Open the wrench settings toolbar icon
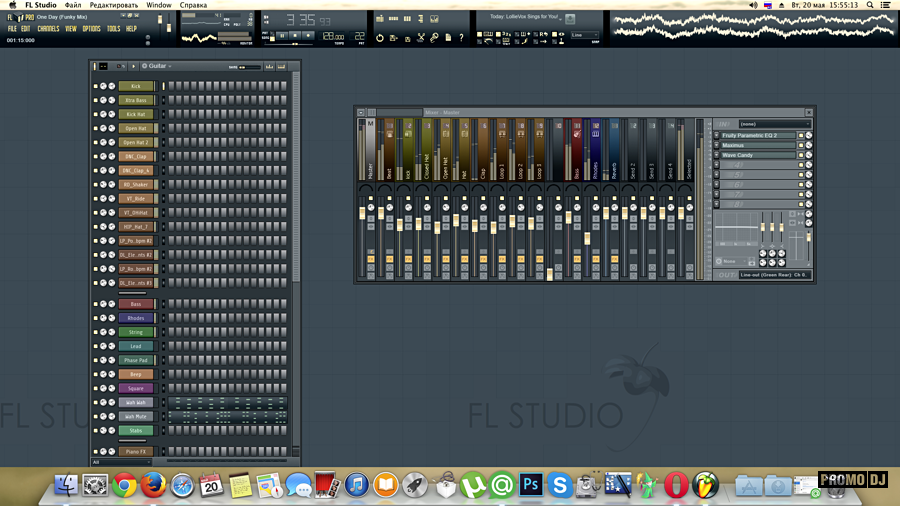Viewport: 900px width, 506px height. pyautogui.click(x=434, y=38)
